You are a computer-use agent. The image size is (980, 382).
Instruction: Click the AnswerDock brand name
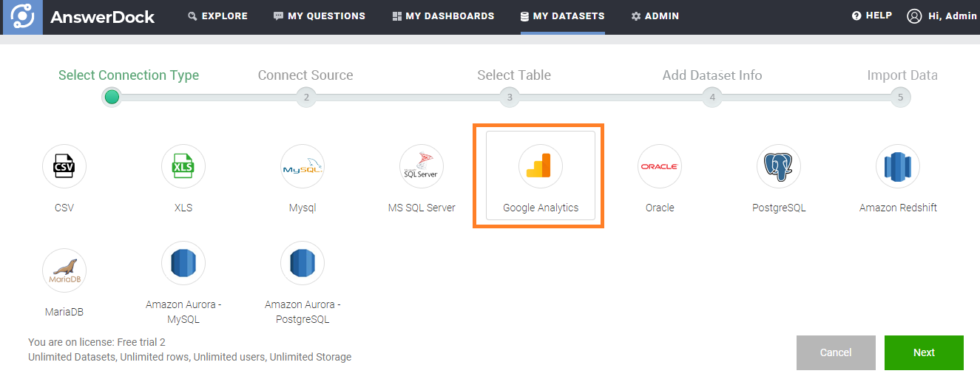(103, 17)
